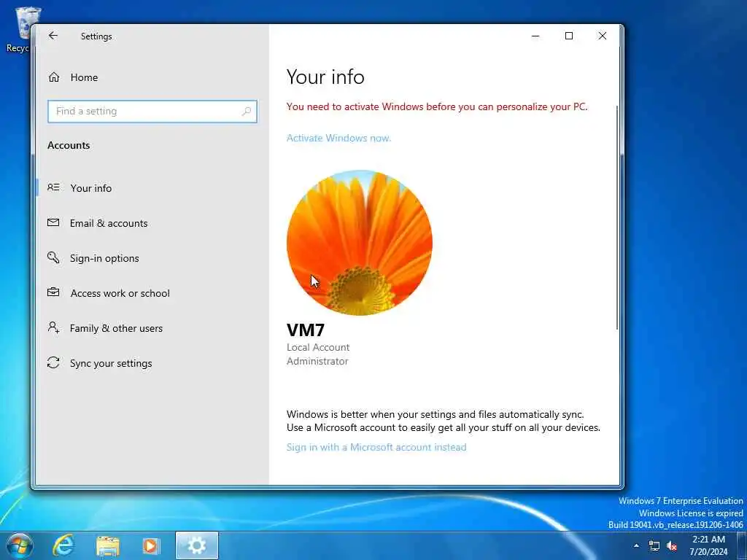Viewport: 747px width, 560px height.
Task: Click the Administrator label
Action: click(317, 361)
